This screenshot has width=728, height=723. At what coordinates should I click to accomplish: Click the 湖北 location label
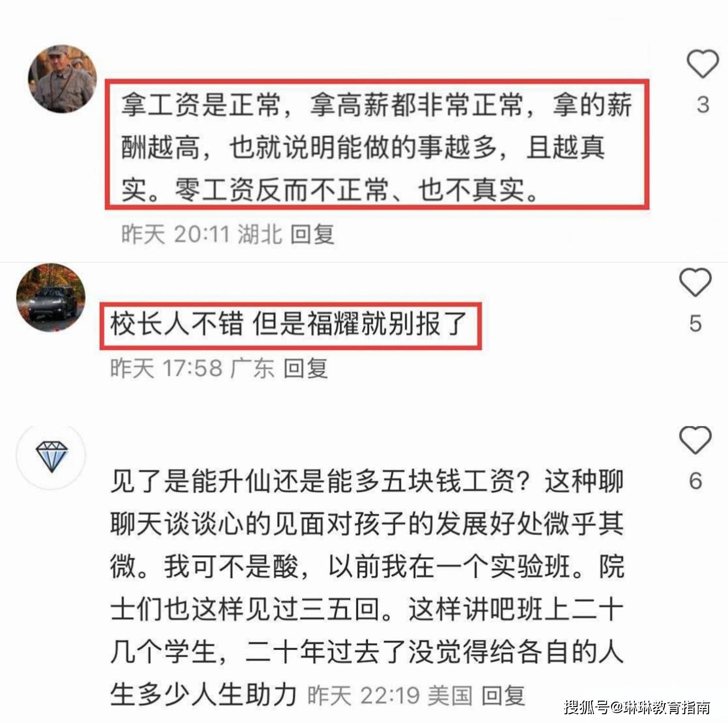(x=260, y=234)
